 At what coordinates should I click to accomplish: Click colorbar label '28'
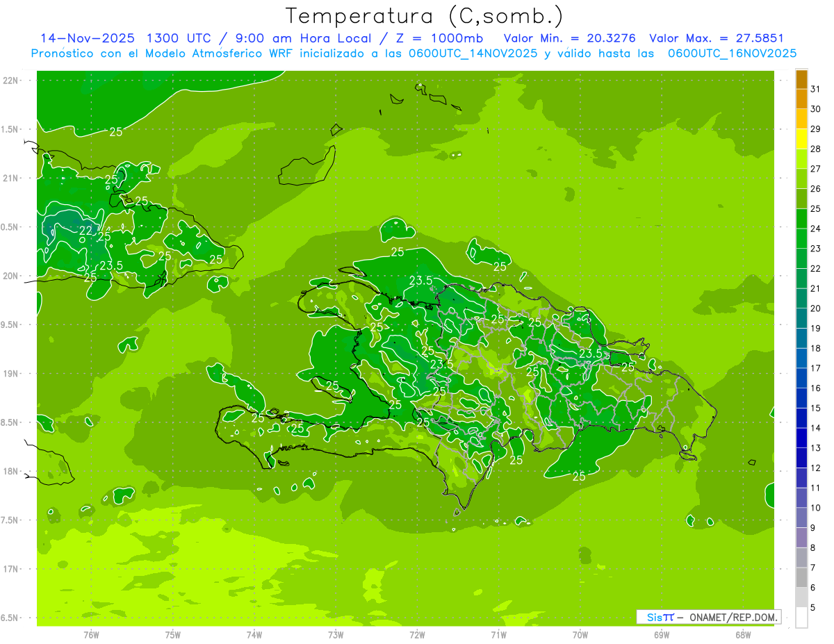pos(815,149)
